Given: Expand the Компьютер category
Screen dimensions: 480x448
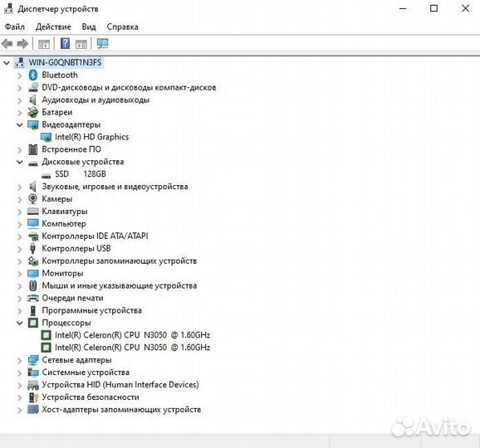Looking at the screenshot, I should tap(20, 224).
